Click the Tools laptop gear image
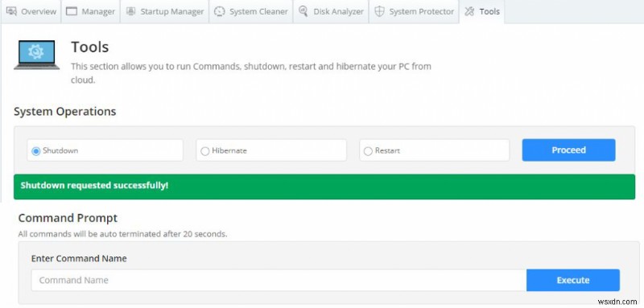The height and width of the screenshot is (308, 644). point(36,55)
